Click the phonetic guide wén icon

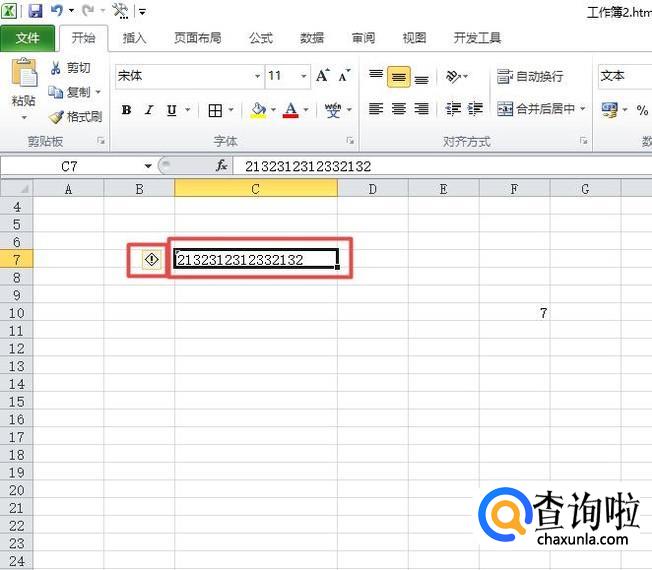point(333,110)
